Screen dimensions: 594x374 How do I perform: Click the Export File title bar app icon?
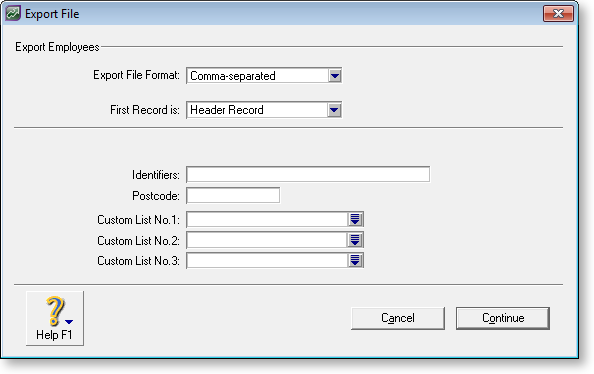(x=13, y=14)
